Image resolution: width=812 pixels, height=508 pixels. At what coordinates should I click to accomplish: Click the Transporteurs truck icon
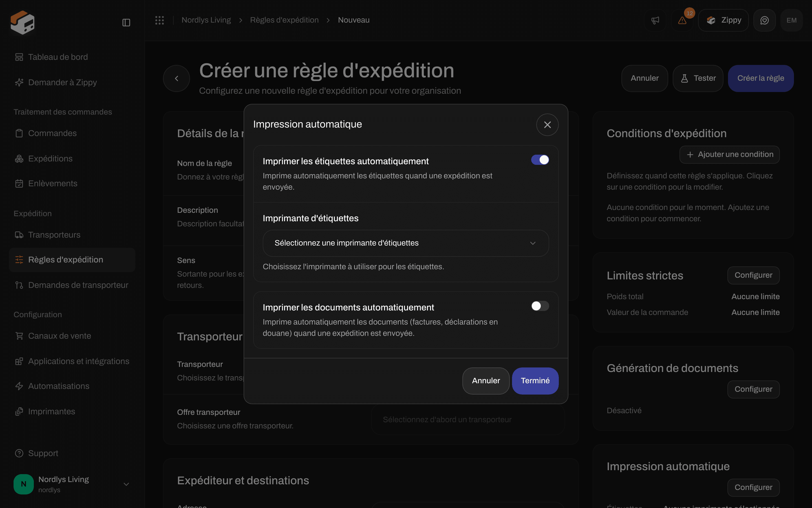(x=19, y=235)
